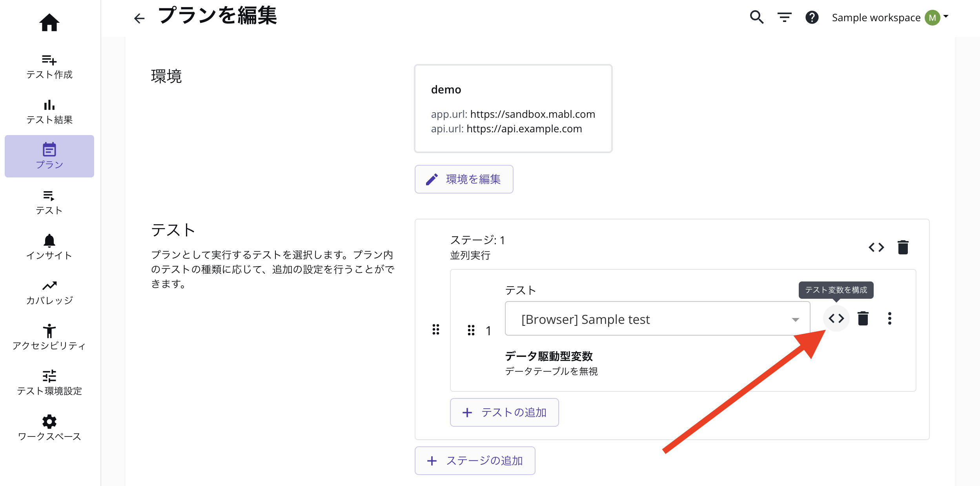Delete the Sample test with the trash icon
Image resolution: width=980 pixels, height=486 pixels.
pyautogui.click(x=863, y=318)
